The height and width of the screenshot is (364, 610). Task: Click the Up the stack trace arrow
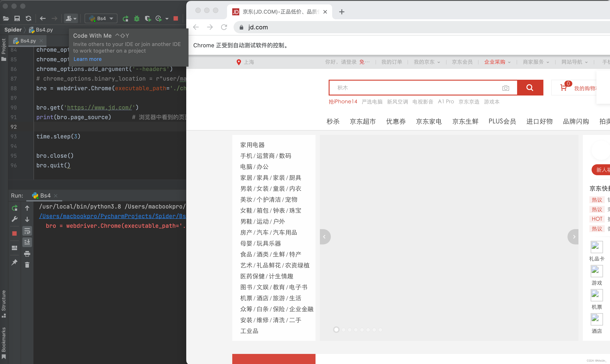click(27, 208)
